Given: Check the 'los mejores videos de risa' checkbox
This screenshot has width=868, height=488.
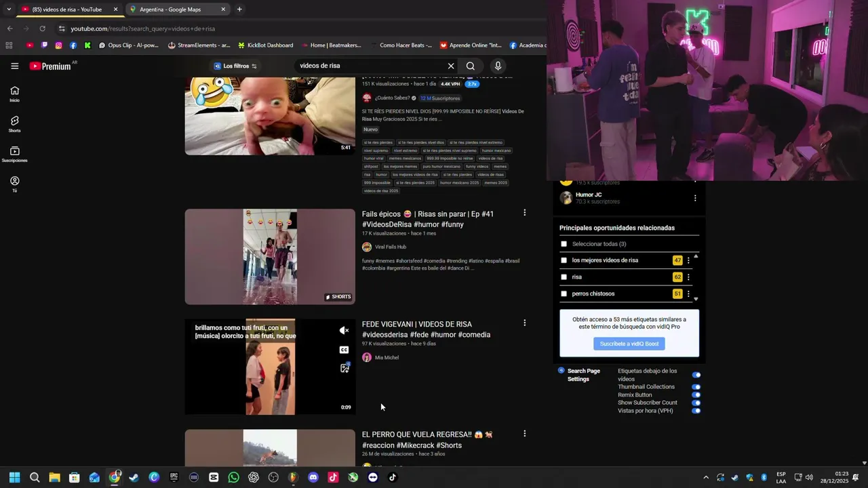Looking at the screenshot, I should tap(564, 260).
